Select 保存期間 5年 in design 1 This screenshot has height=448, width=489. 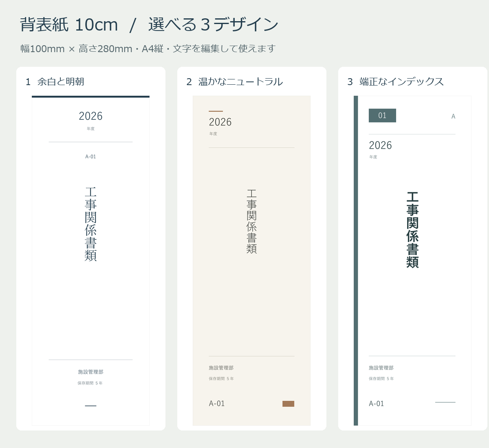click(x=90, y=383)
